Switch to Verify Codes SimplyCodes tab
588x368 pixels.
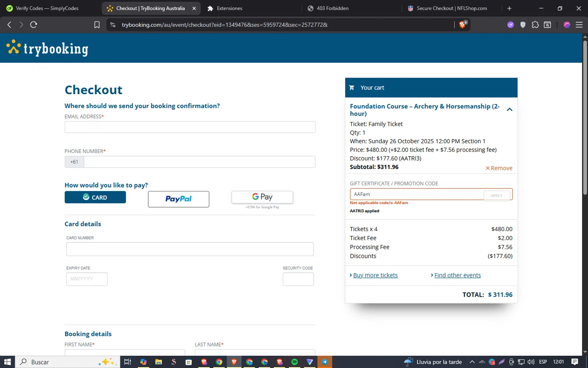47,8
